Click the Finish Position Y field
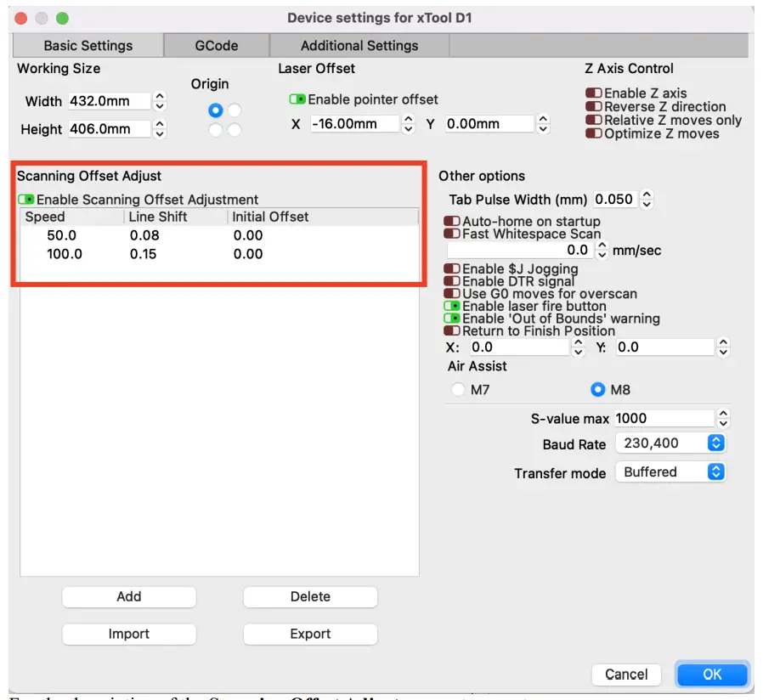This screenshot has height=700, width=763. point(664,347)
